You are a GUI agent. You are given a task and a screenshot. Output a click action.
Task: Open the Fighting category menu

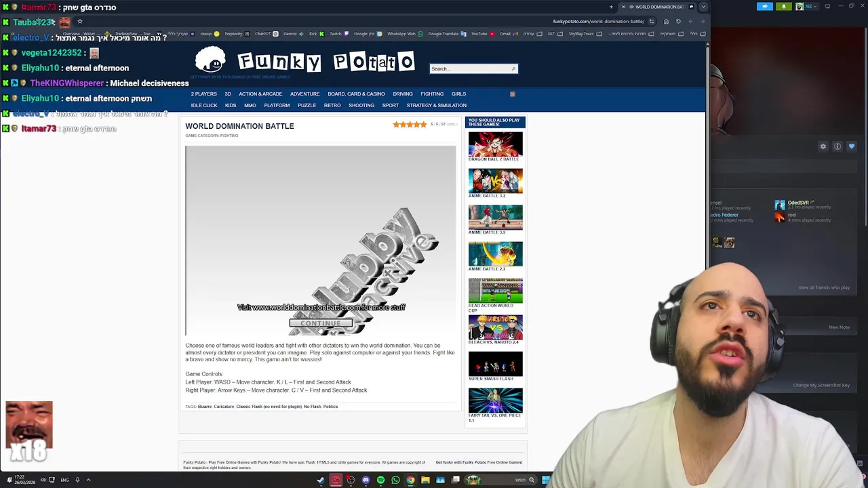(432, 94)
